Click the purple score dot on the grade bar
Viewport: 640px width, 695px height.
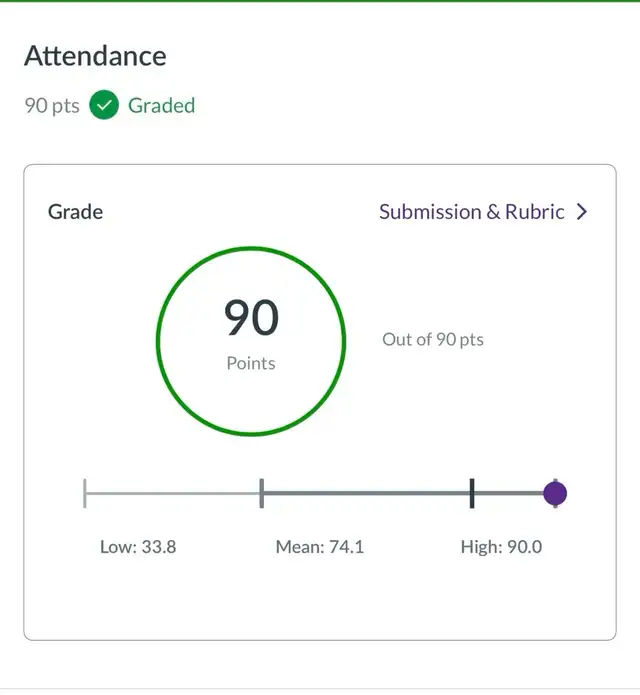(x=555, y=493)
